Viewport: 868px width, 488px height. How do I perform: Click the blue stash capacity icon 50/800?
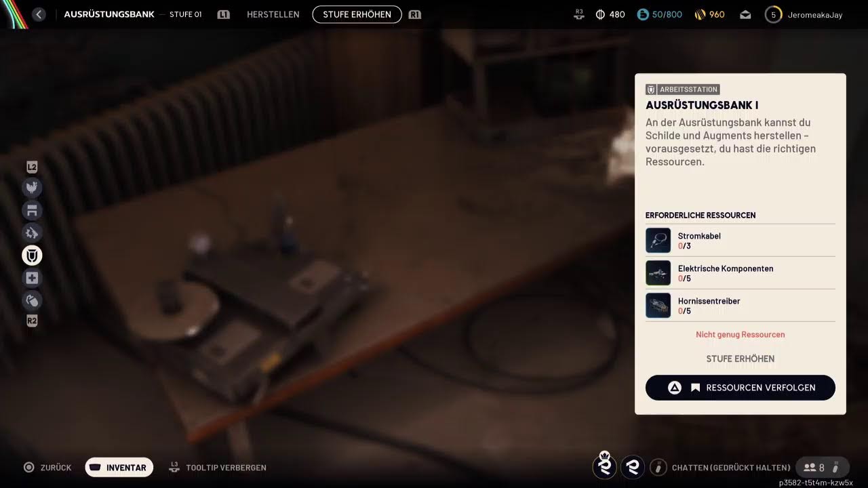coord(643,14)
